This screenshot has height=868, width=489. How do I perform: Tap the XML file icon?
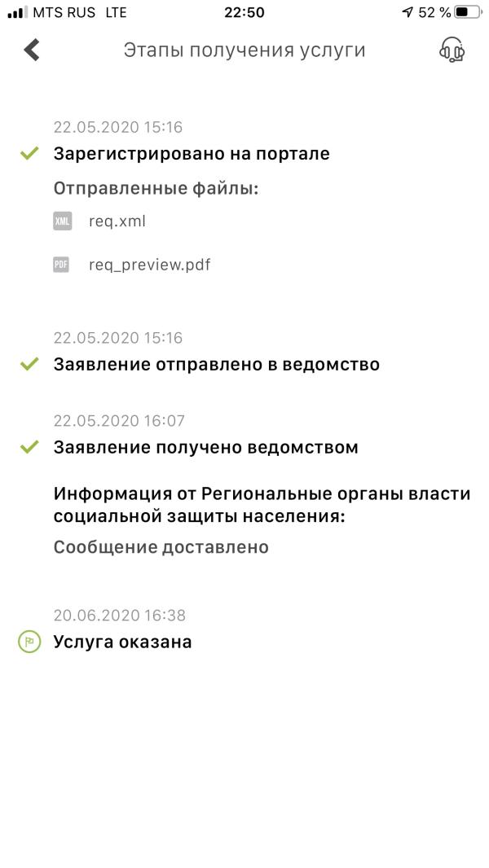pos(62,221)
